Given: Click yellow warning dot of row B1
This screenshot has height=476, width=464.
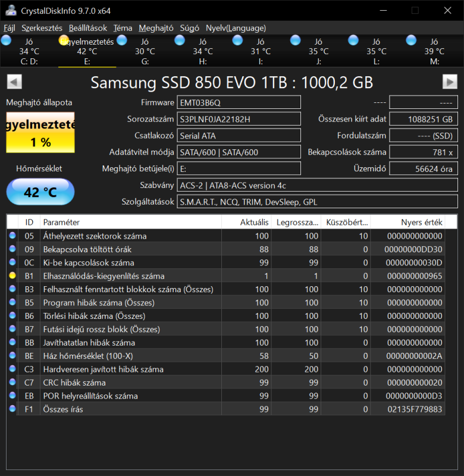Looking at the screenshot, I should 12,275.
